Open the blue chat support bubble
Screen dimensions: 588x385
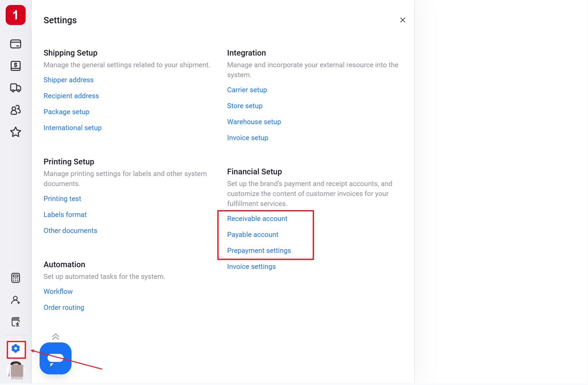[56, 358]
